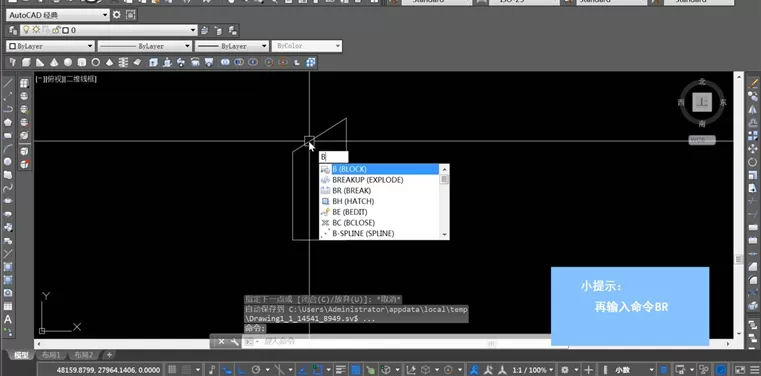Open the ByLayer color dropdown

click(x=50, y=46)
